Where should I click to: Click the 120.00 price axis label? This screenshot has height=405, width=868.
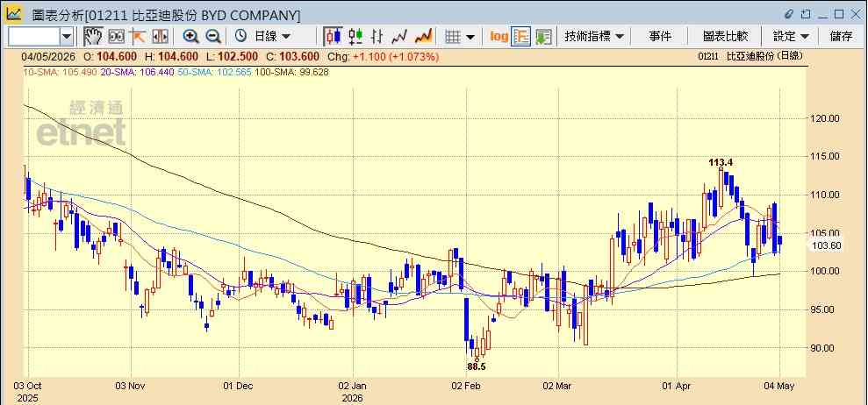click(827, 118)
